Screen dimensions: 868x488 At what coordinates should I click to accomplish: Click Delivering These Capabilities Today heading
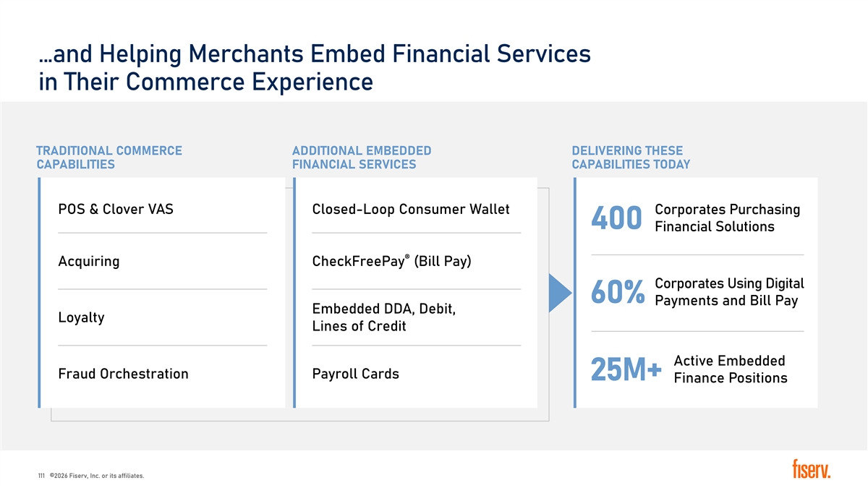631,158
